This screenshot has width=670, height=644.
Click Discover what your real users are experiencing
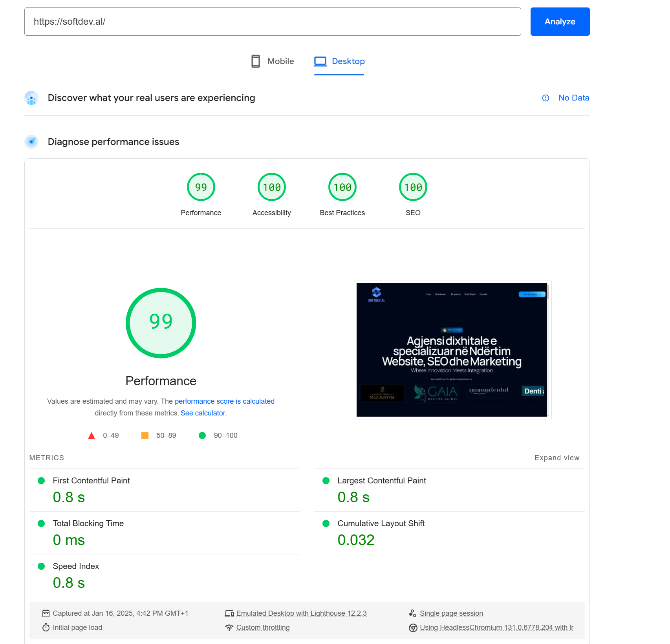[152, 98]
